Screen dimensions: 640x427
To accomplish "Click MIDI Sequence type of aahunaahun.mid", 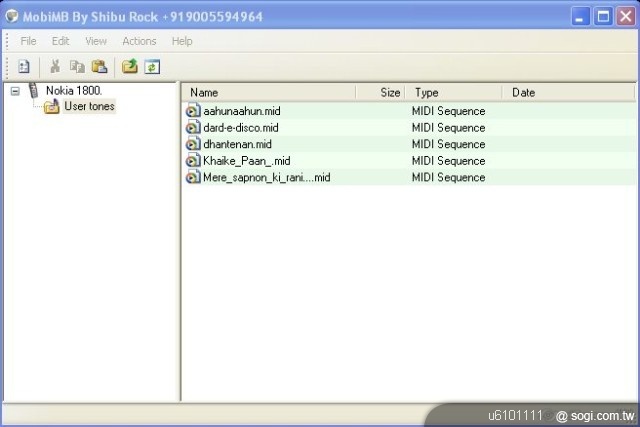I will click(x=448, y=111).
